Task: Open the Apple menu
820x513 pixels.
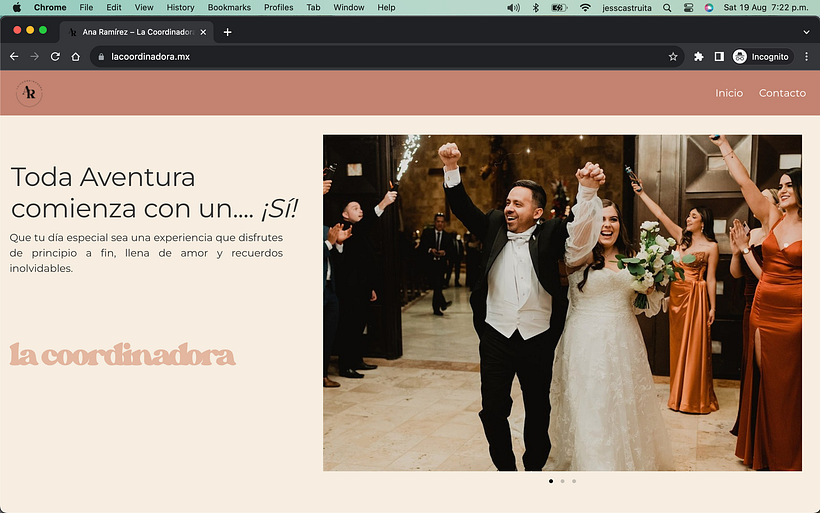Action: click(x=17, y=7)
